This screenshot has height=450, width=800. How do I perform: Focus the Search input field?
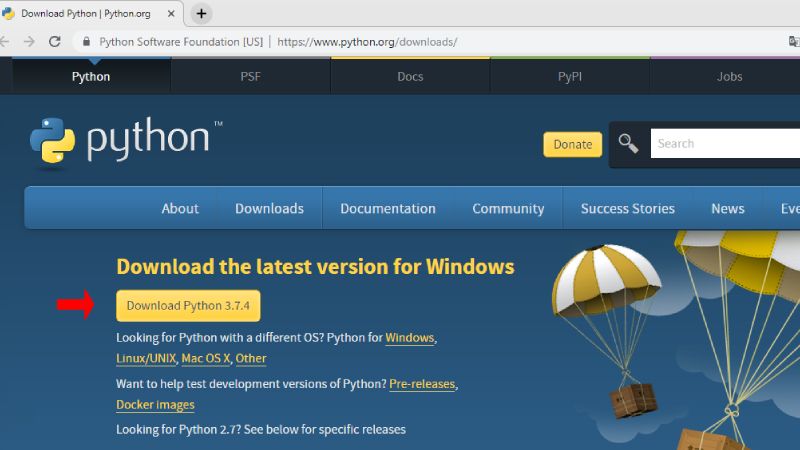(x=725, y=143)
